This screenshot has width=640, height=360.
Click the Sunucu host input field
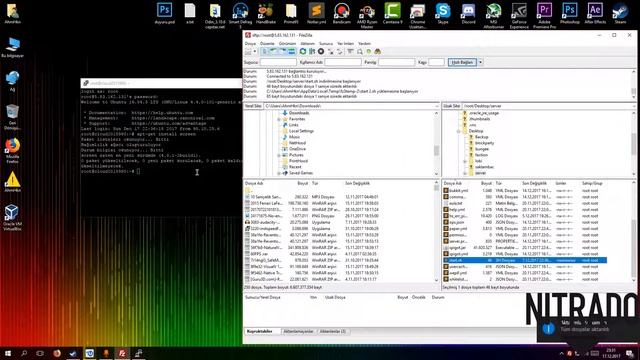[278, 62]
